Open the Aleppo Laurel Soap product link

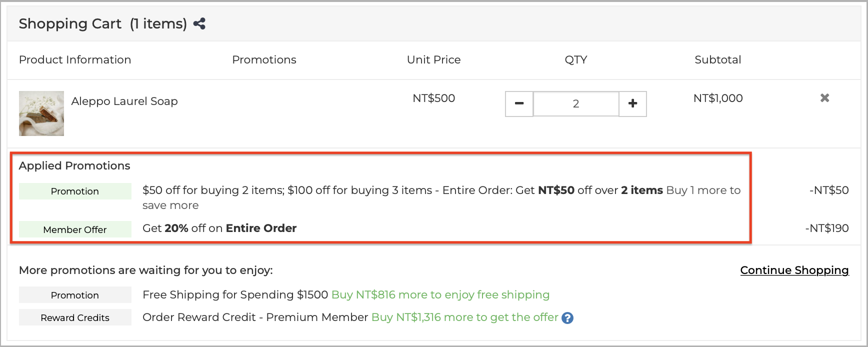pos(124,101)
